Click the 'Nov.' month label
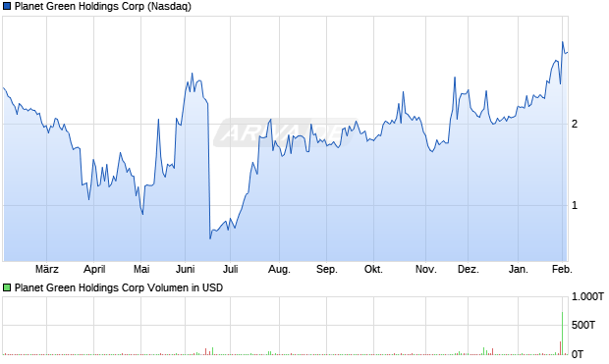This screenshot has width=609, height=364. coord(425,269)
